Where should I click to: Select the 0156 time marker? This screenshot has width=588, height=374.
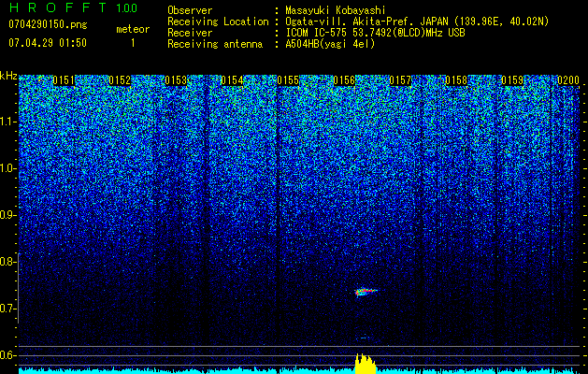(x=344, y=80)
